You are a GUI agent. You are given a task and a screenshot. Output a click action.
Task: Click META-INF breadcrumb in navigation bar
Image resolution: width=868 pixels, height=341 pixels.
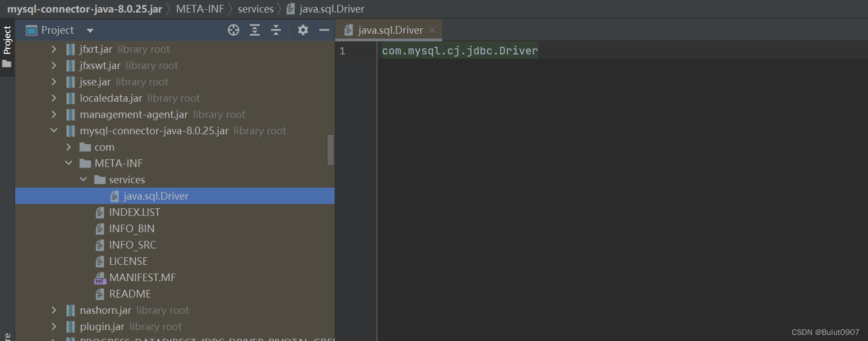(x=200, y=9)
